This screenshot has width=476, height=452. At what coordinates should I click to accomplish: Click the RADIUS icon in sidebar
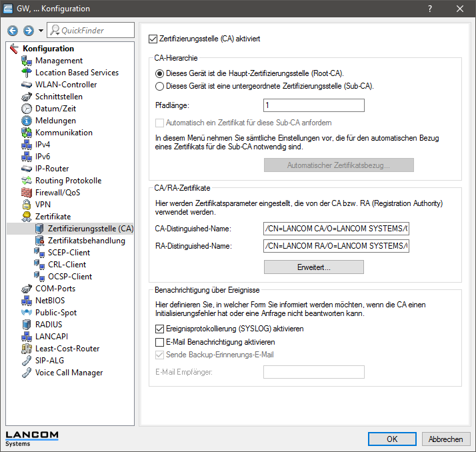(27, 325)
